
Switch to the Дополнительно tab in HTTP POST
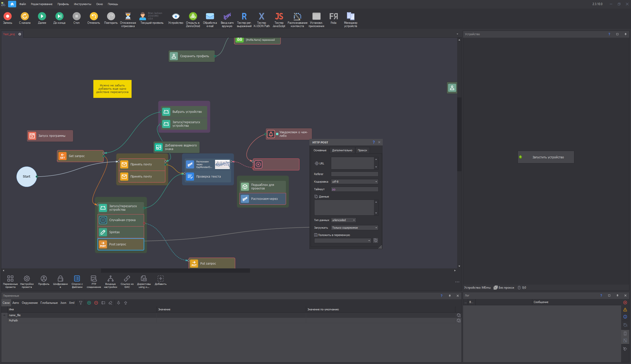[342, 150]
